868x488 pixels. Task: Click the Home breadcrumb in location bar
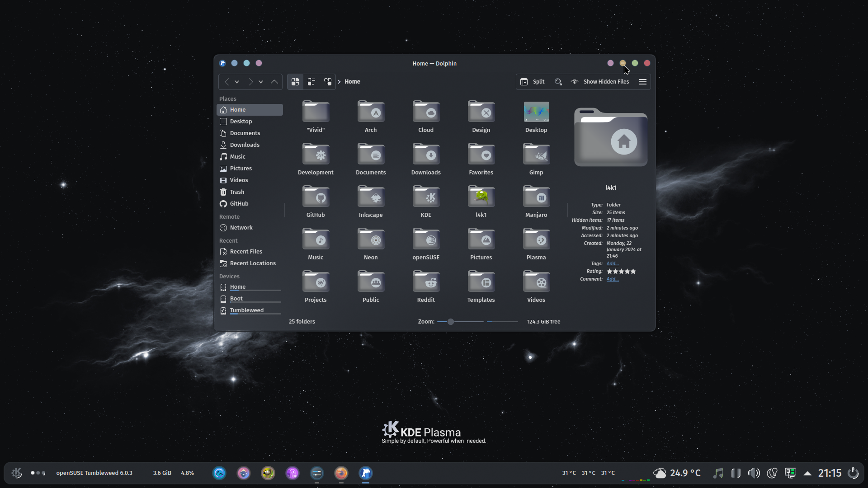click(352, 82)
